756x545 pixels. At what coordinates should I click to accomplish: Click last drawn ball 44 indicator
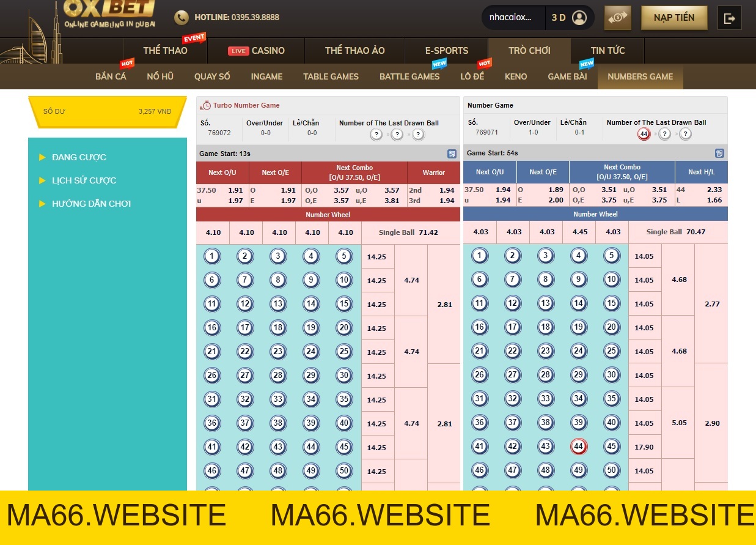pos(644,134)
